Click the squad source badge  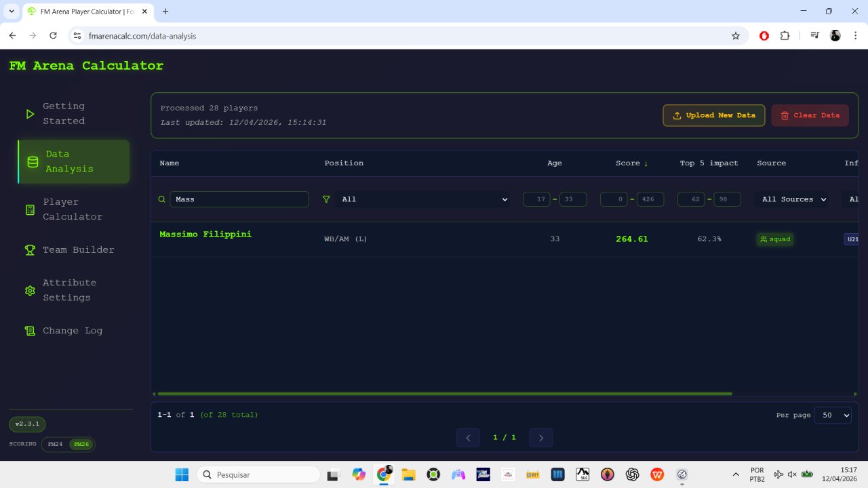click(775, 239)
